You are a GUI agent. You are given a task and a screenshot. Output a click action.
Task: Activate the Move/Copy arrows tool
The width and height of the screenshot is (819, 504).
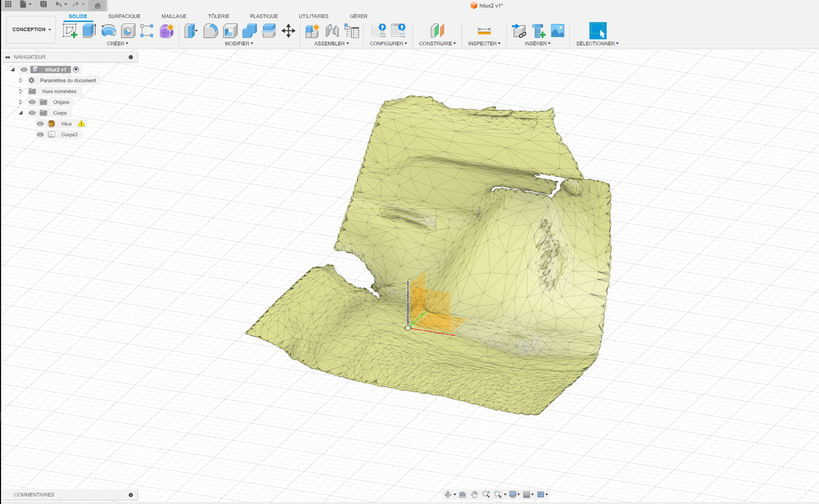(288, 31)
